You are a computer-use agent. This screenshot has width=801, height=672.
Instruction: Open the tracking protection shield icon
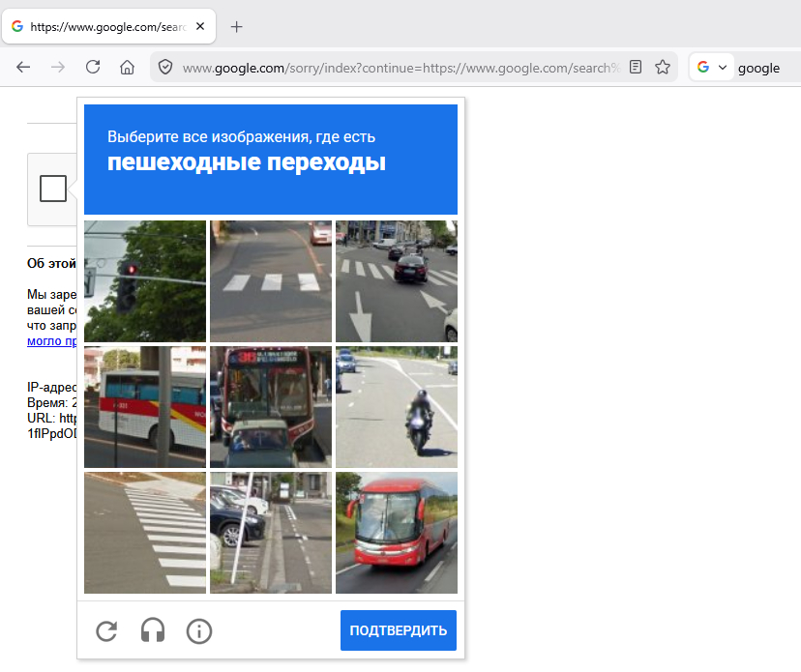coord(165,68)
